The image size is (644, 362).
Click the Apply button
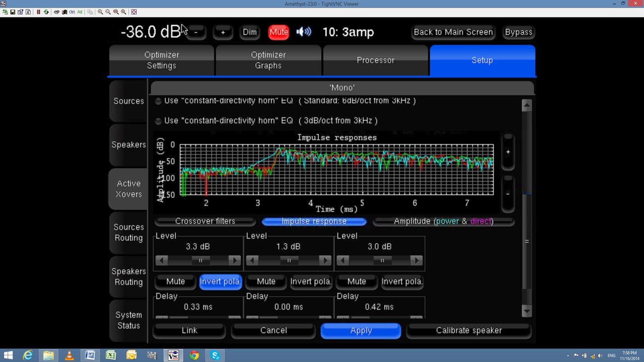tap(361, 330)
